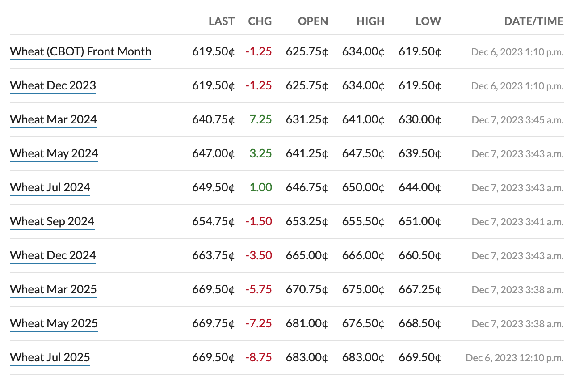Select the 639.50¢ low value
This screenshot has height=381, width=588.
[x=420, y=154]
